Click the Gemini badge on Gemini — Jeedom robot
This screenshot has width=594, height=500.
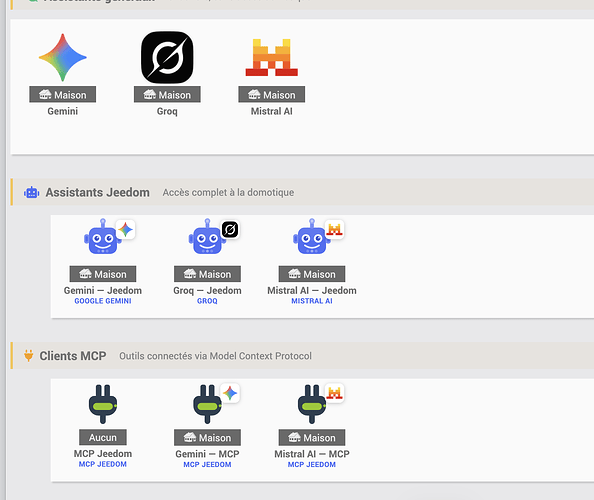coord(125,230)
